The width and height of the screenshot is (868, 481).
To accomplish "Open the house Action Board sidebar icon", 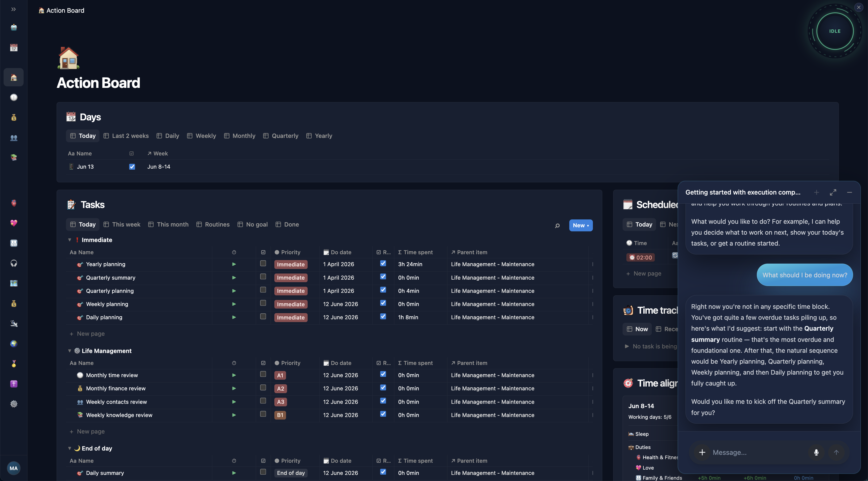I will tap(13, 77).
